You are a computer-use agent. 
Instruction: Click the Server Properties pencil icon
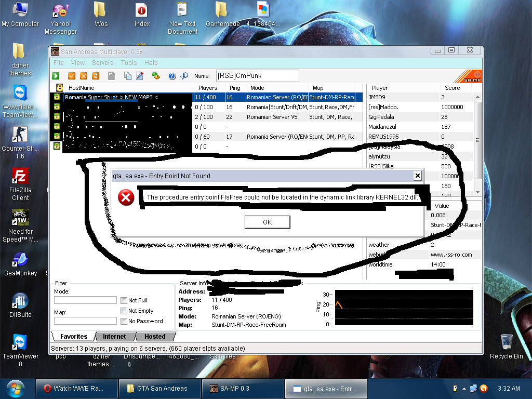pyautogui.click(x=140, y=76)
